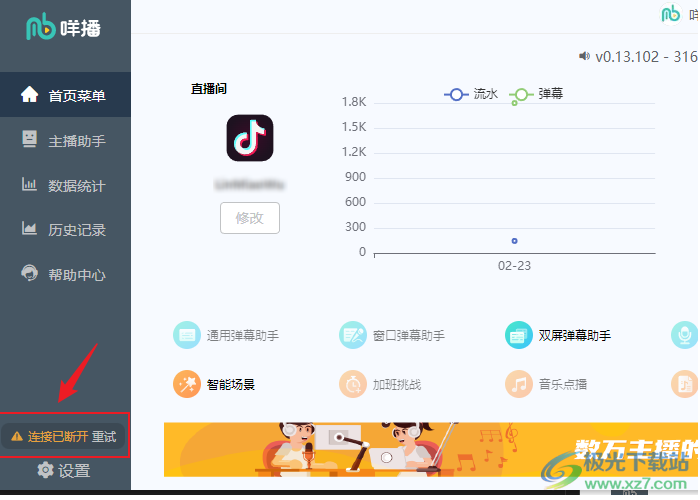Click the 02-23 axis date label
Image resolution: width=700 pixels, height=500 pixels.
tap(514, 266)
